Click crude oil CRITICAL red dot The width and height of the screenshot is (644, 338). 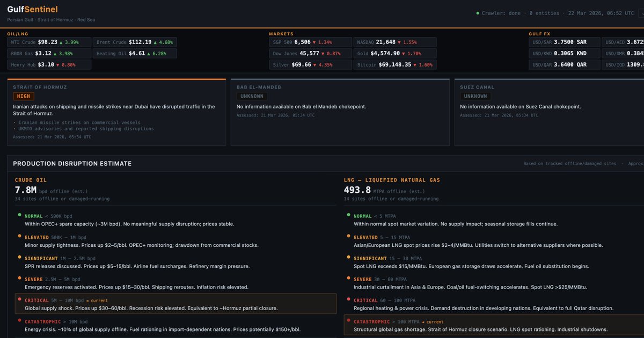click(x=19, y=299)
